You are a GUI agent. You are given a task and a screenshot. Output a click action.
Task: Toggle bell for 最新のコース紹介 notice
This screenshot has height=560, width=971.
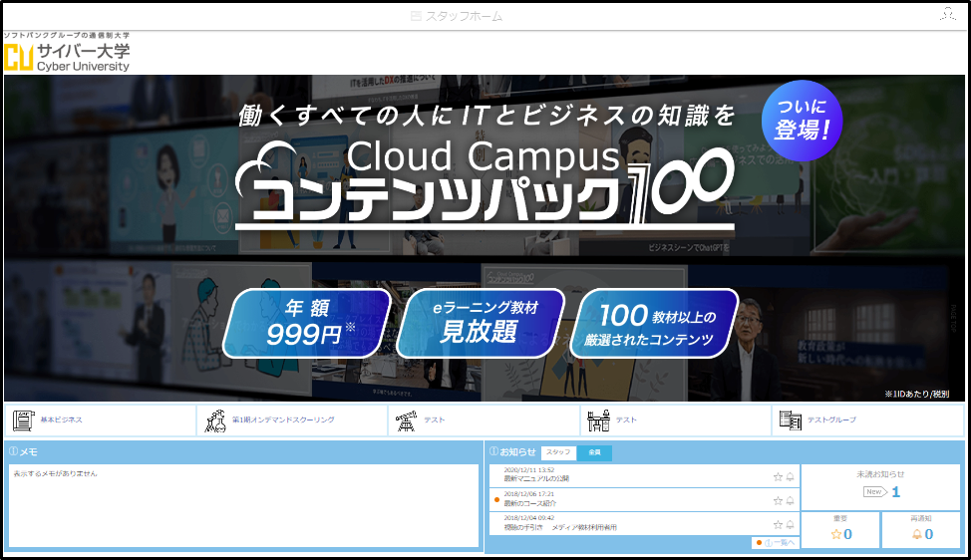click(791, 500)
